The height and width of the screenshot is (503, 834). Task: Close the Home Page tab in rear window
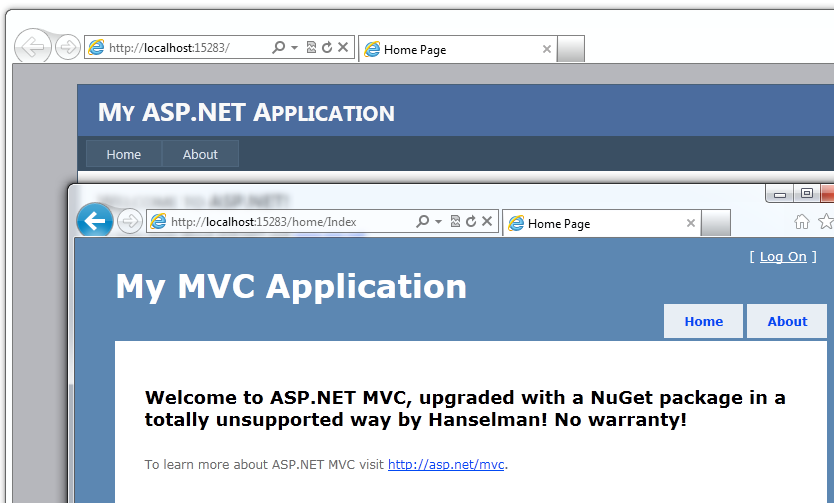546,49
